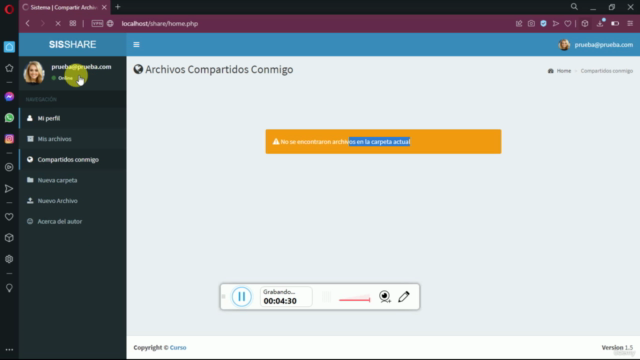Open WhatsApp in Opera sidebar

(x=9, y=118)
